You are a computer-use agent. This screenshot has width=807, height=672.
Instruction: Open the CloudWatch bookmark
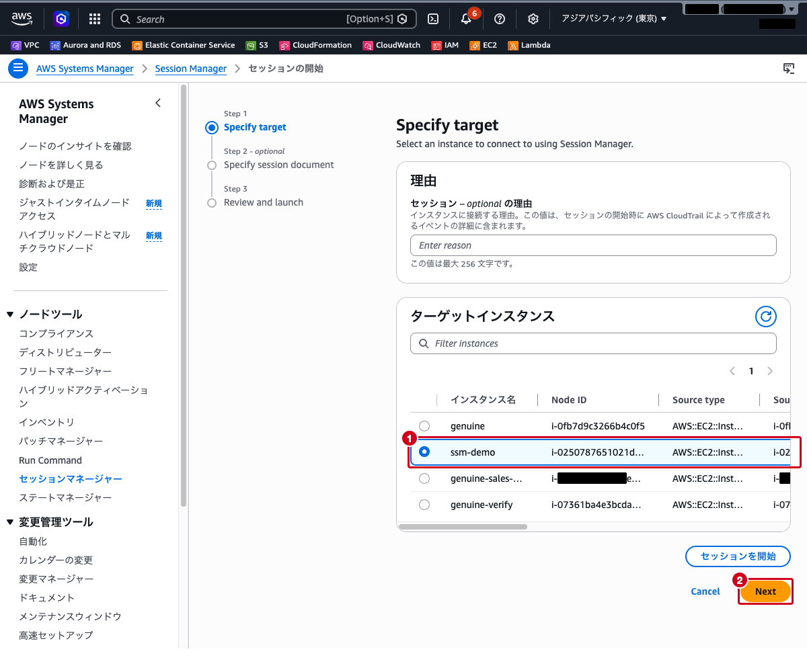click(391, 45)
